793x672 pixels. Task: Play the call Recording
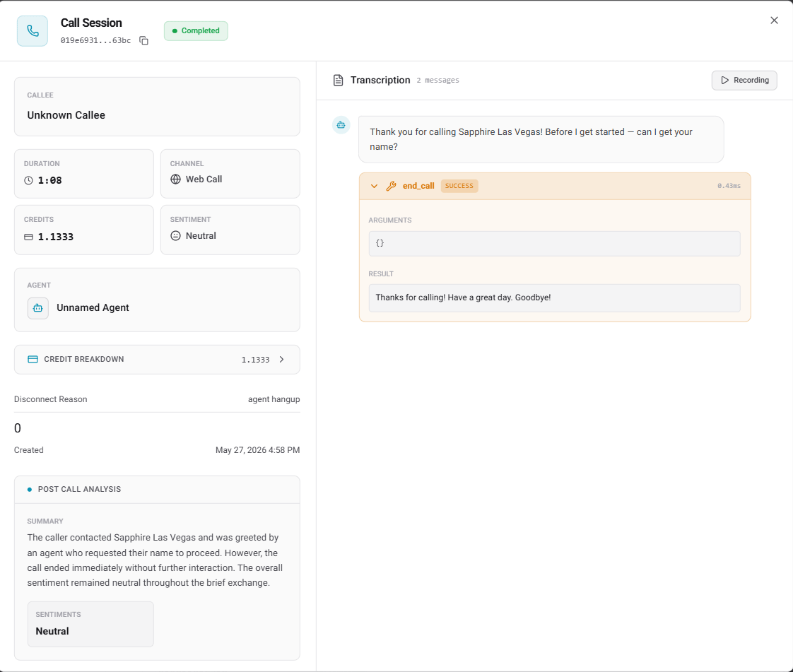tap(744, 81)
